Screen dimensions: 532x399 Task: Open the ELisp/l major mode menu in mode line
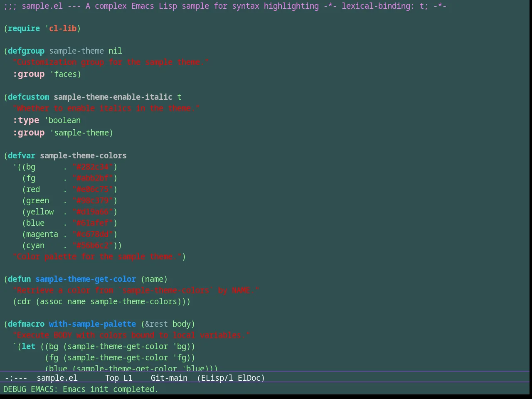[215, 378]
